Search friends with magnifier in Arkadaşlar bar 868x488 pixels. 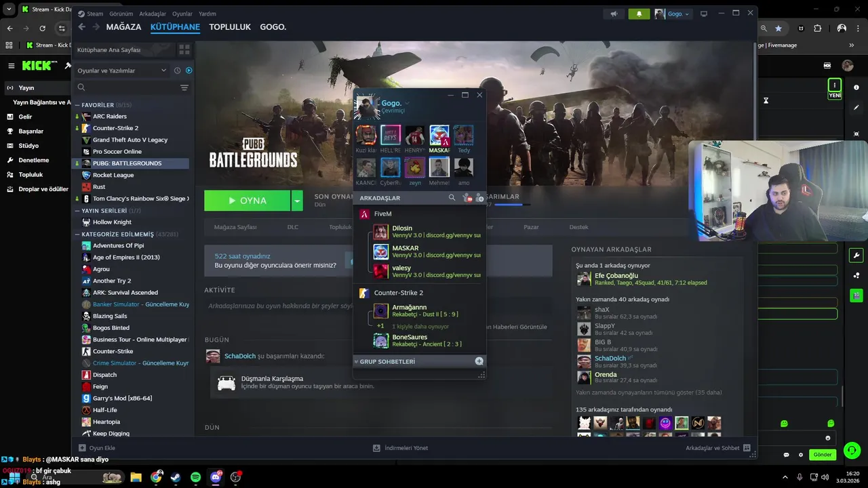coord(452,198)
